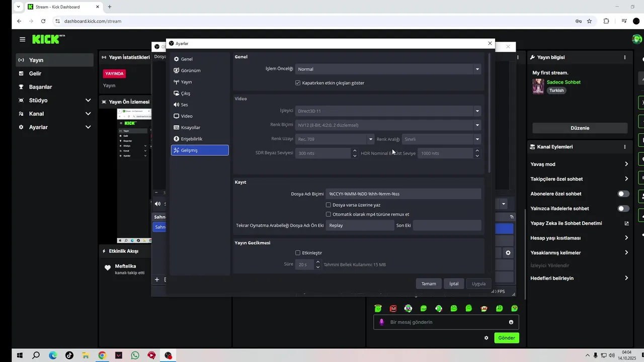Insert the angry red emote
The height and width of the screenshot is (362, 644).
(393, 308)
